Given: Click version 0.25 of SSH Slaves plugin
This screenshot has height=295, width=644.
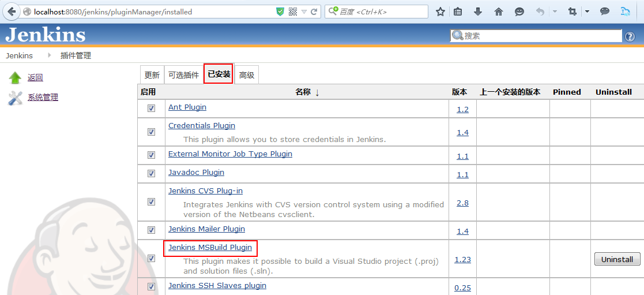Looking at the screenshot, I should 462,287.
